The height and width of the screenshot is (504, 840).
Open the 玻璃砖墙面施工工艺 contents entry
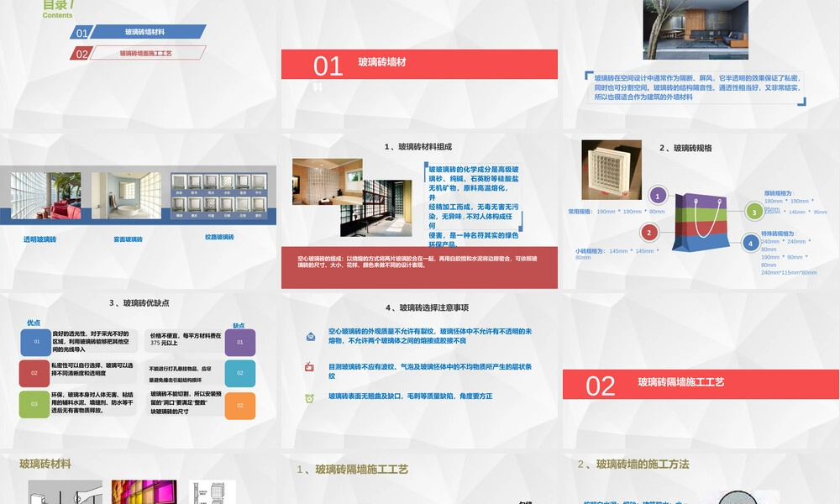point(148,53)
